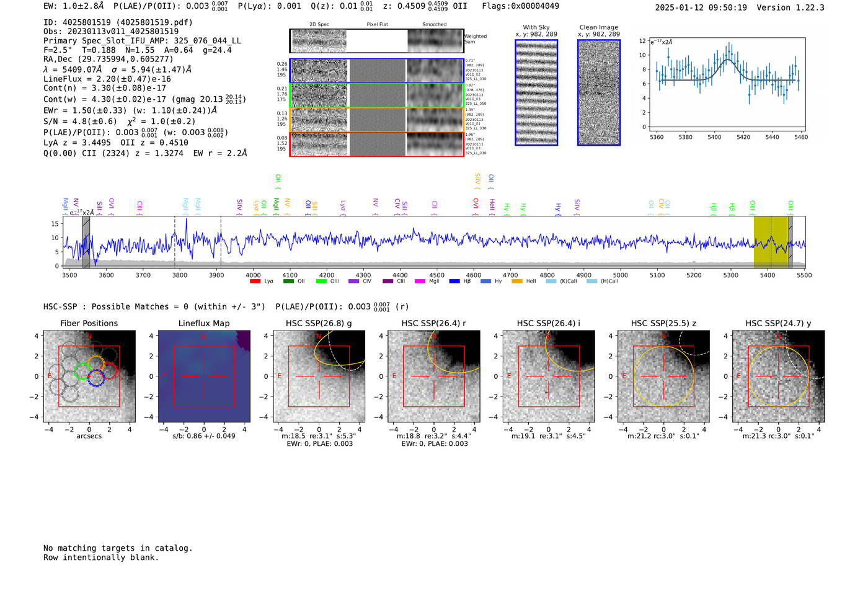Click the Flags:0x00004049 header text

pyautogui.click(x=520, y=6)
